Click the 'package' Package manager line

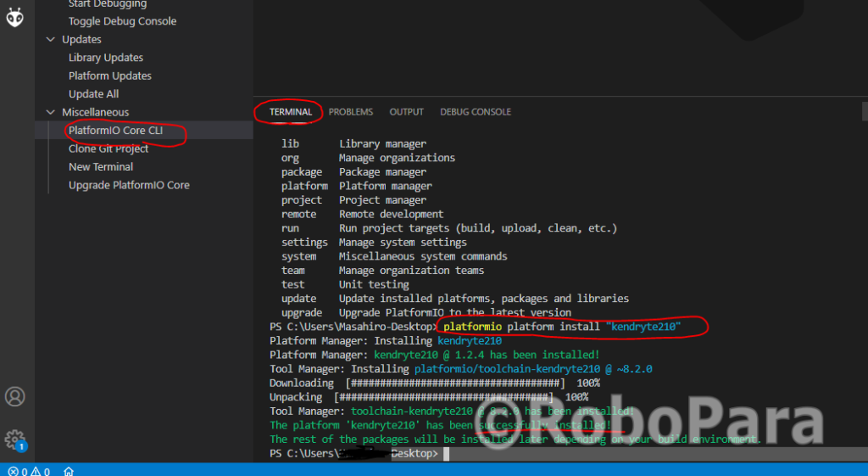(x=353, y=171)
